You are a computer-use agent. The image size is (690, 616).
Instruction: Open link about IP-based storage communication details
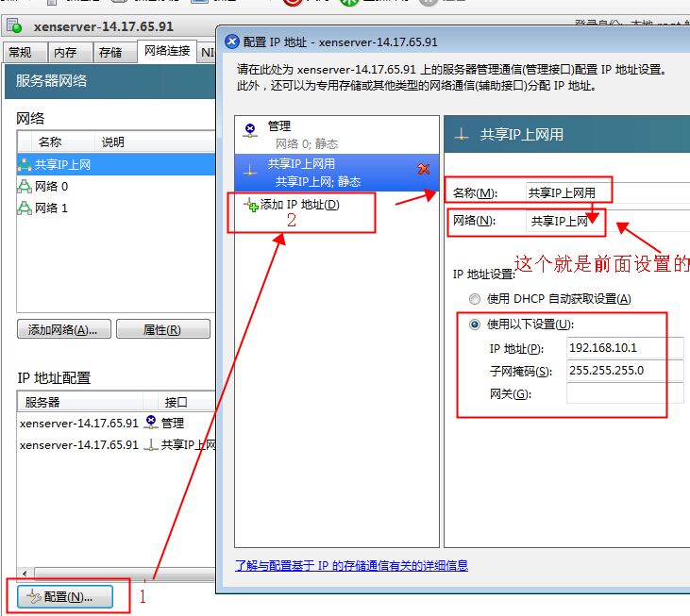coord(351,565)
